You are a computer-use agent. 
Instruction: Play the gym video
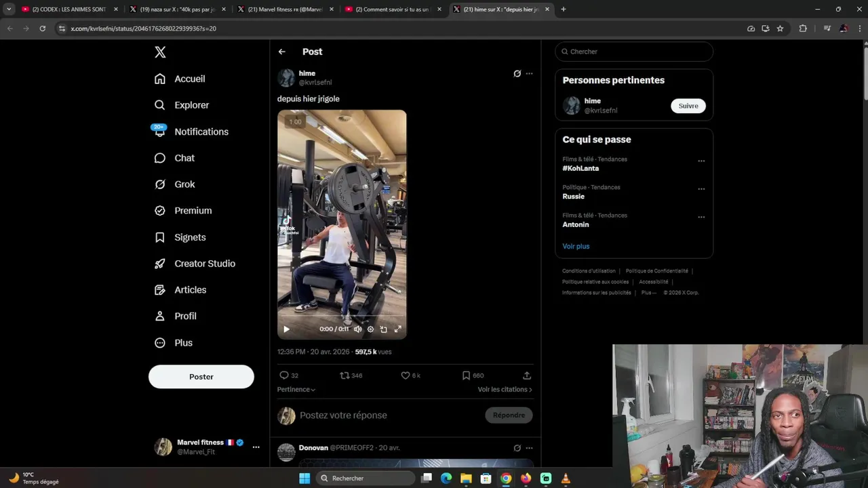[286, 329]
